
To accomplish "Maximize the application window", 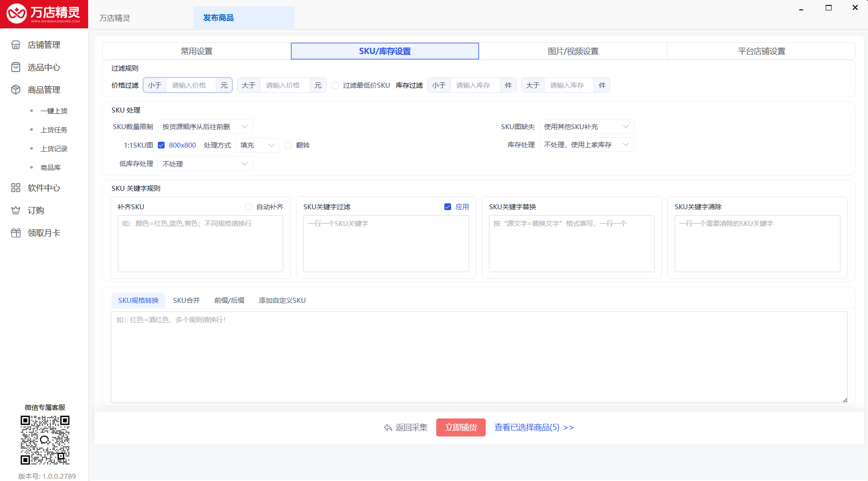I will [x=828, y=8].
